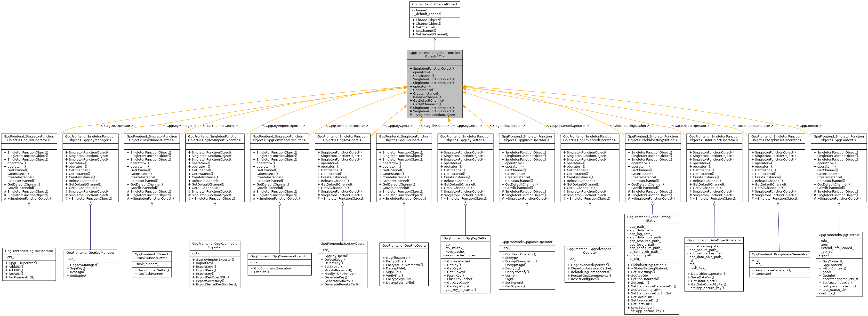Click '+ ClearGpgPasswordCache()' in GpgAdvancedOperator
Image resolution: width=868 pixels, height=316 pixels.
[x=590, y=268]
